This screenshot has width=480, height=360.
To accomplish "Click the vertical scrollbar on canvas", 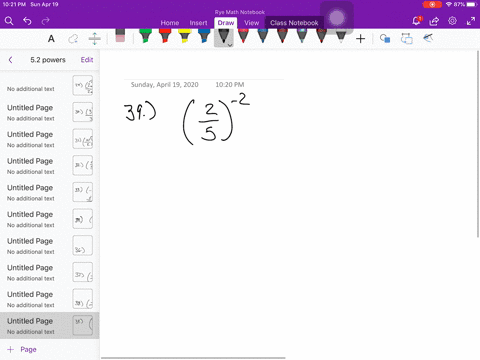I will click(x=478, y=144).
